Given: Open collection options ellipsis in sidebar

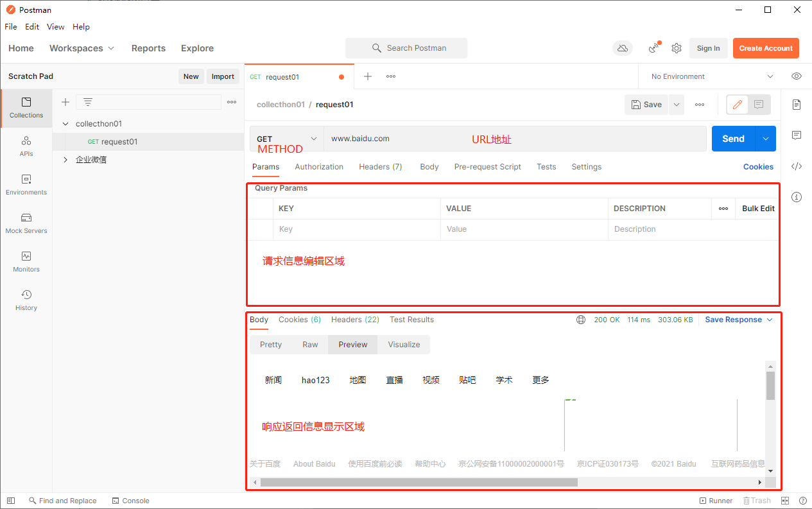Looking at the screenshot, I should [x=232, y=102].
